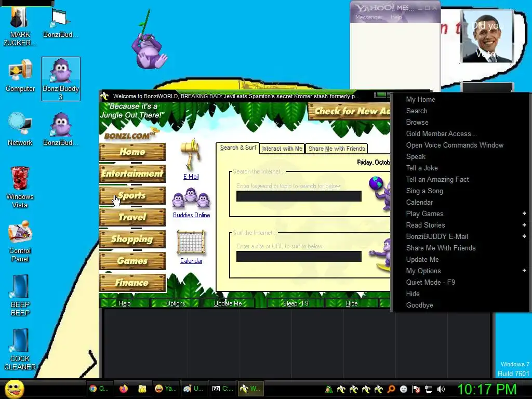Click the Action Center flag tray icon

pos(416,389)
